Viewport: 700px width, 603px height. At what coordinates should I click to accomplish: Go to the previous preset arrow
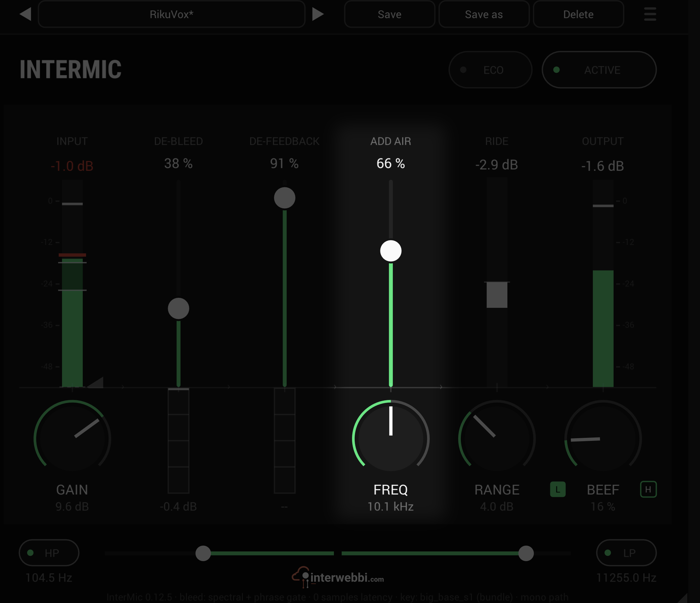(x=26, y=14)
